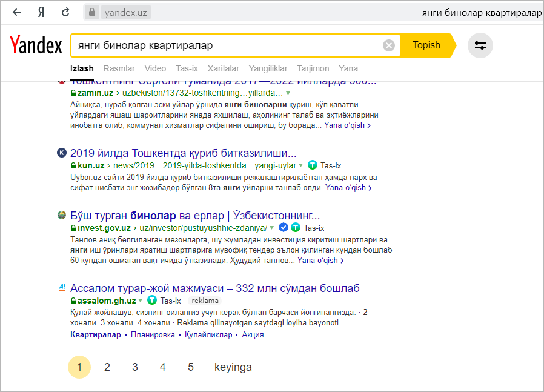Open the 'Ассалом турар-жой мажмуаси' ad result
The height and width of the screenshot is (392, 544).
point(215,288)
